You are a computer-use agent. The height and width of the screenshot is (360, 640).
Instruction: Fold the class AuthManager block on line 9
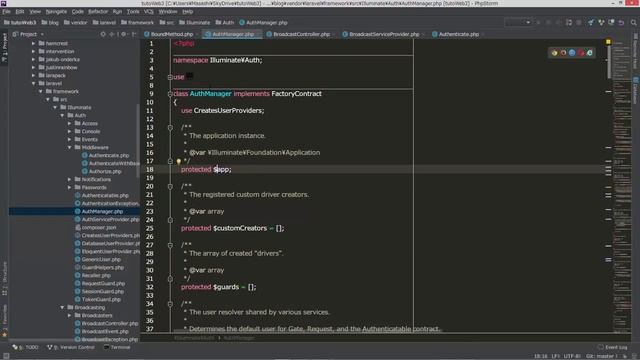170,94
